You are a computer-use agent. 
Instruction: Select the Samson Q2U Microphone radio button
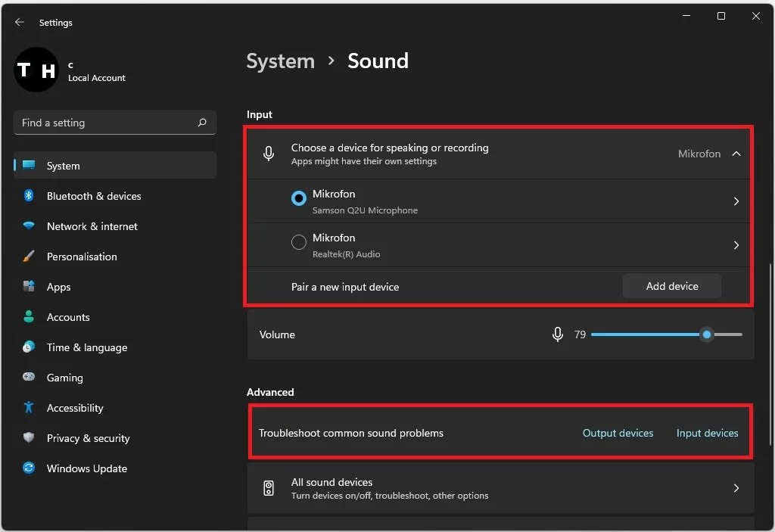coord(298,198)
